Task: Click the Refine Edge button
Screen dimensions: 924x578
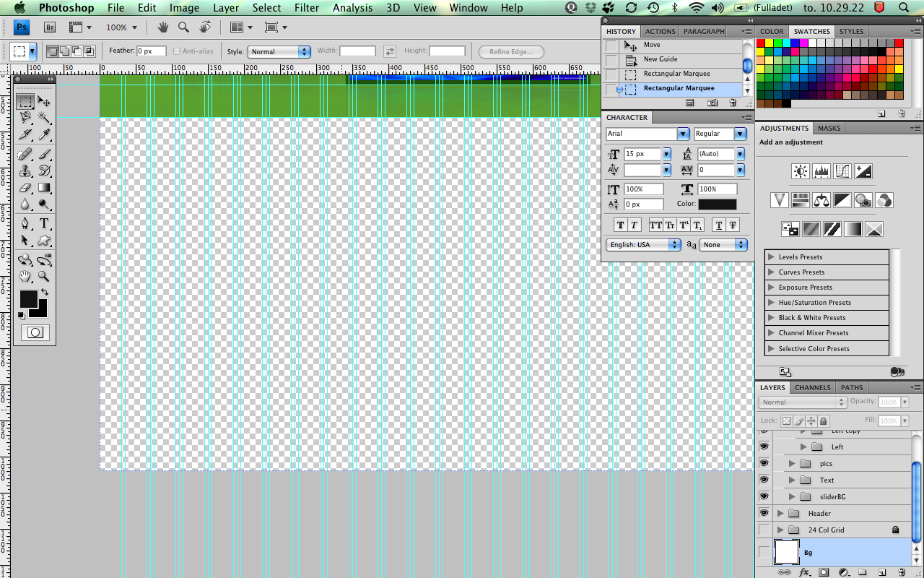Action: pyautogui.click(x=511, y=51)
